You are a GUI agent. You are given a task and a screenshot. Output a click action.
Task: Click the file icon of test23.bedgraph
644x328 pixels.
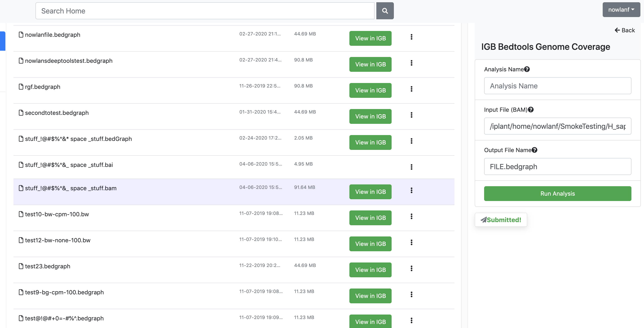click(x=21, y=266)
